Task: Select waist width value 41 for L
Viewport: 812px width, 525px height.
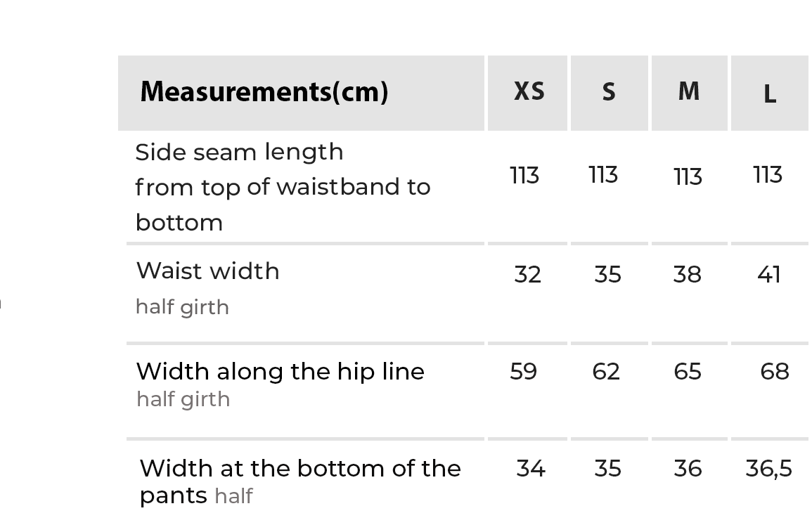Action: tap(769, 274)
